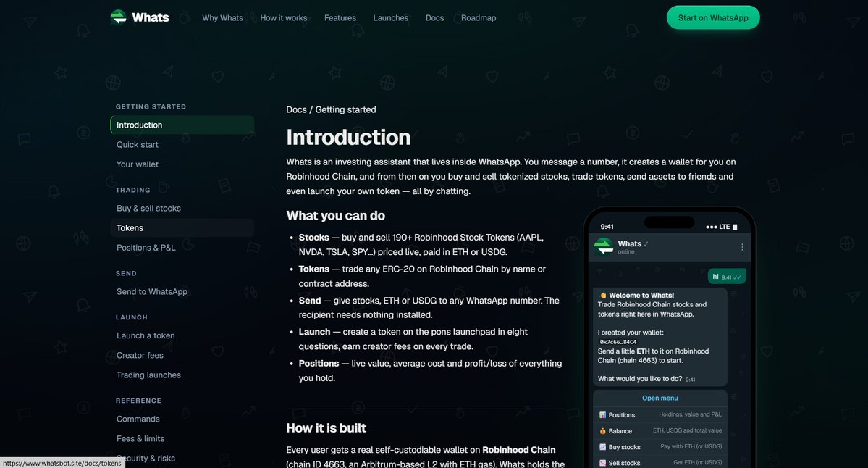Select Introduction in the docs sidebar
868x468 pixels.
(x=182, y=125)
